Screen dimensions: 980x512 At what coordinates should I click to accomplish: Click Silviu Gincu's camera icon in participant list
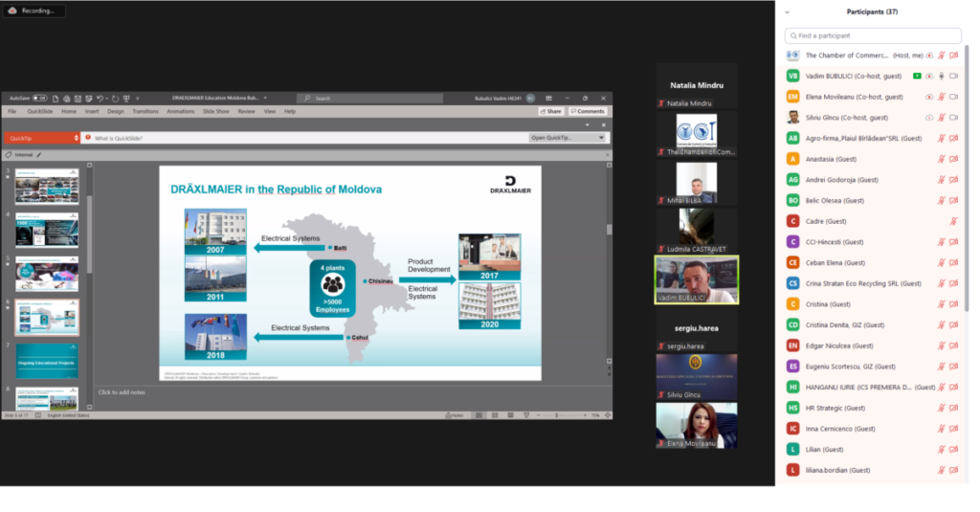(x=954, y=118)
